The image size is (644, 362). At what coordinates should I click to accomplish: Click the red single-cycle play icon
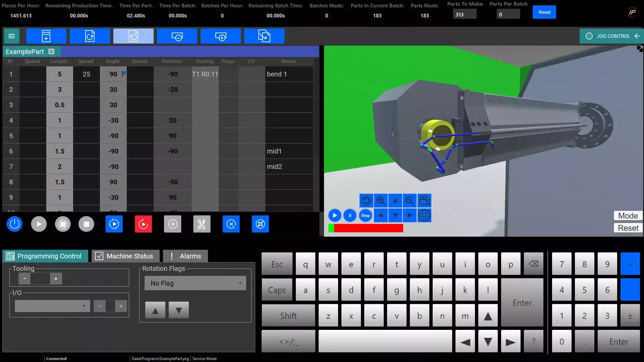tap(143, 224)
